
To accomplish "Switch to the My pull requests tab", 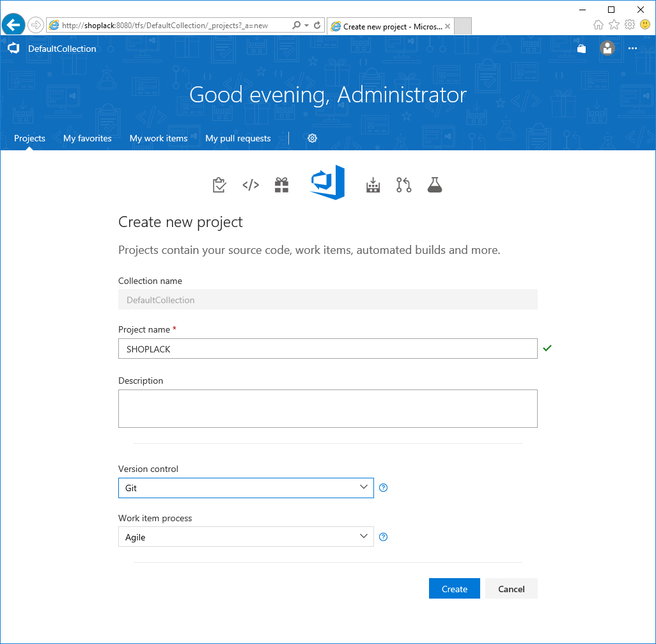I will click(238, 139).
